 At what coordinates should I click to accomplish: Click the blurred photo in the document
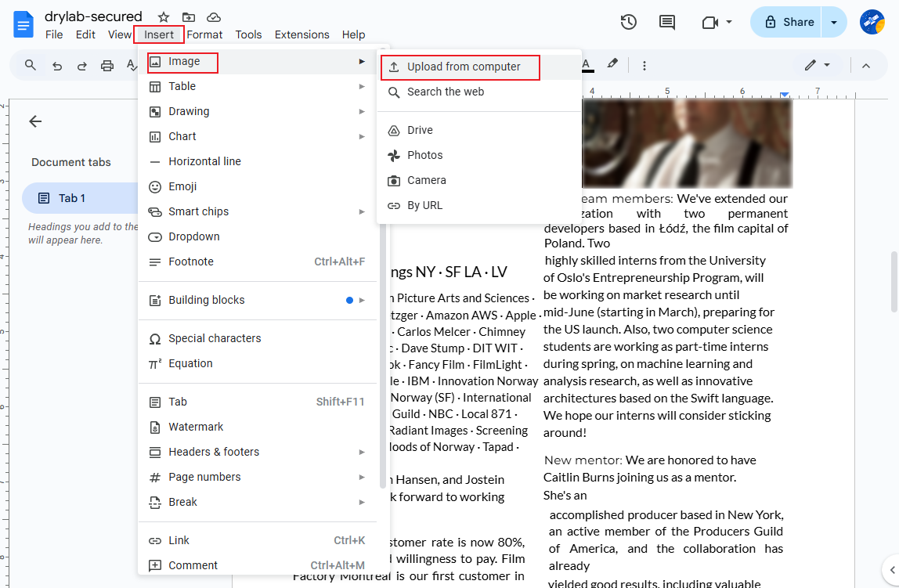687,143
